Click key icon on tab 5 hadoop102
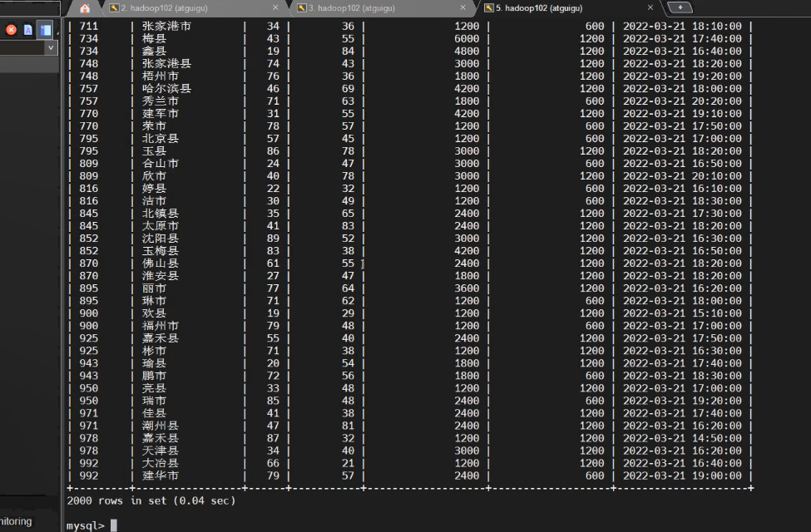This screenshot has width=811, height=532. coord(489,7)
